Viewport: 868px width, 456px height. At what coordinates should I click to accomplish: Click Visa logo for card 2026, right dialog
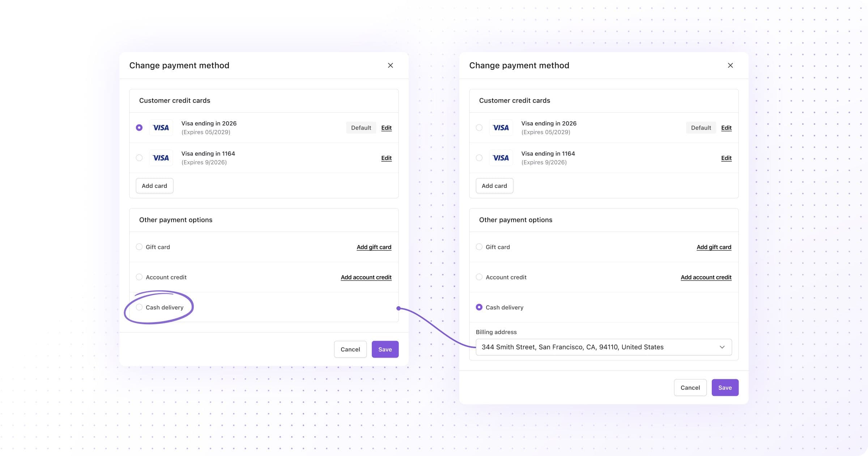pyautogui.click(x=501, y=128)
